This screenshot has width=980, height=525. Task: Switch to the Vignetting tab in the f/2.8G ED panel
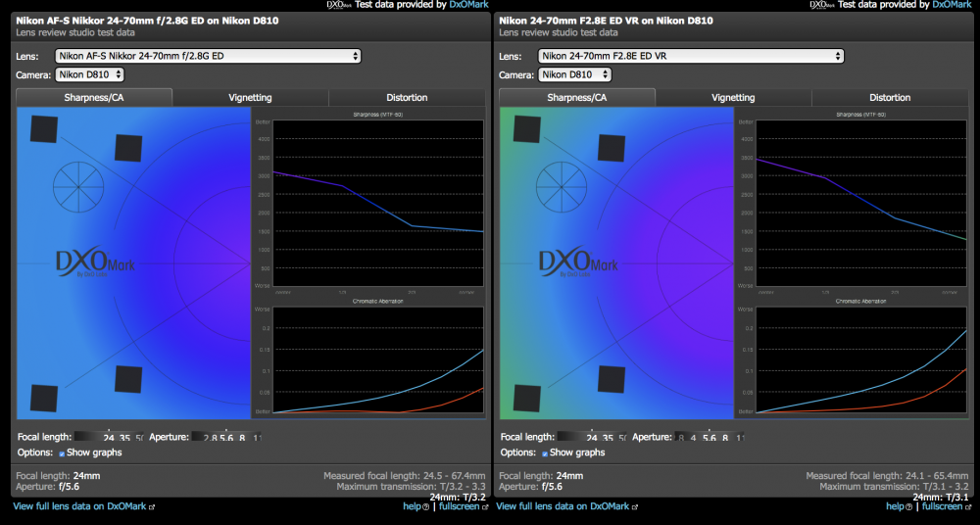(250, 98)
